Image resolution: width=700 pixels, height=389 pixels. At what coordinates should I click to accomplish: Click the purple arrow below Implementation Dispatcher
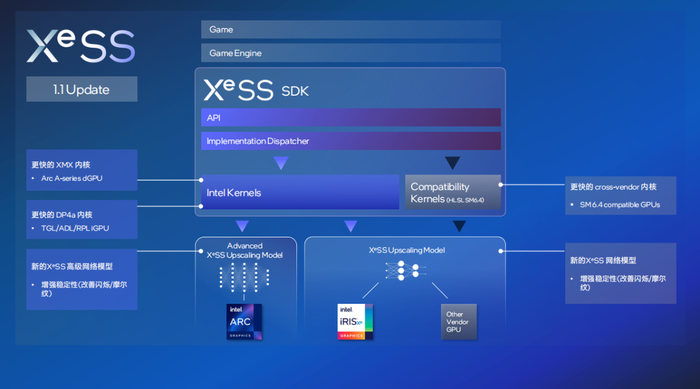[281, 163]
